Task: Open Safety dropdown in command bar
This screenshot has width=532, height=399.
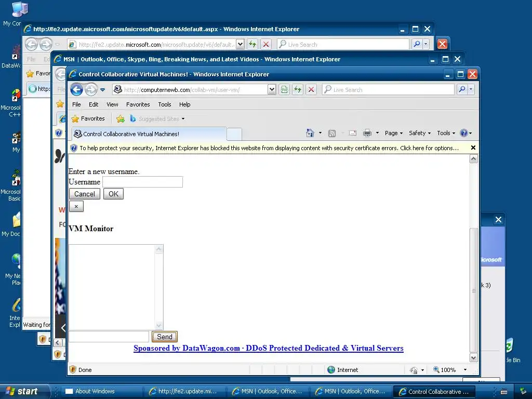Action: tap(420, 133)
